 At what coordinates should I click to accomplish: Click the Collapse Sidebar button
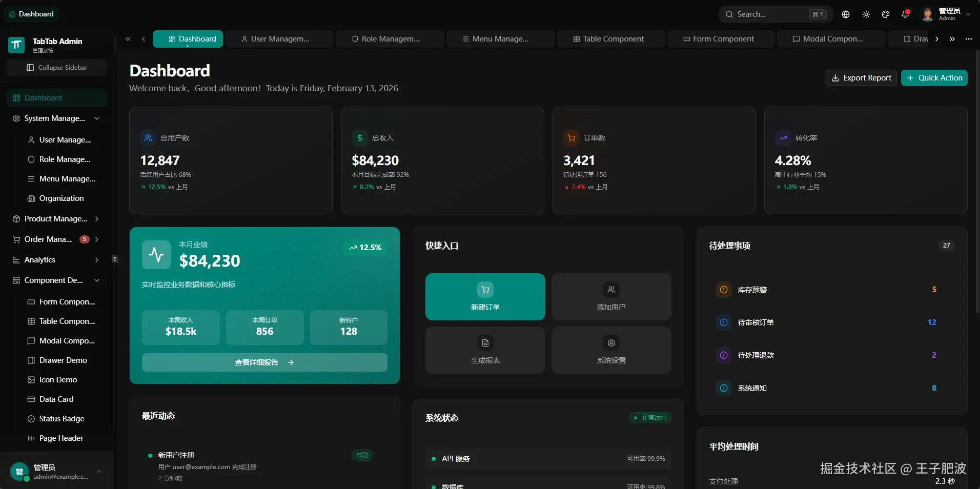[56, 68]
